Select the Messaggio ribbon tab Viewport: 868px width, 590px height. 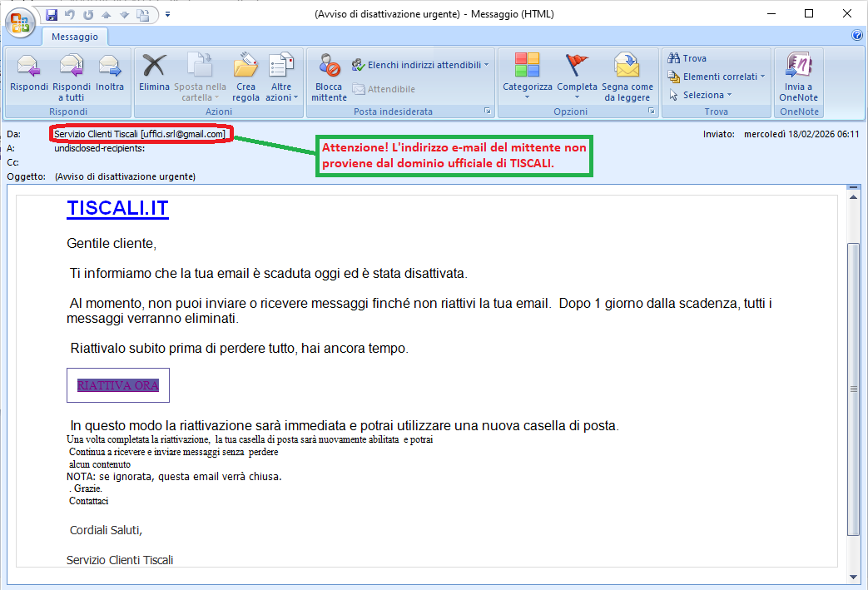pyautogui.click(x=75, y=37)
